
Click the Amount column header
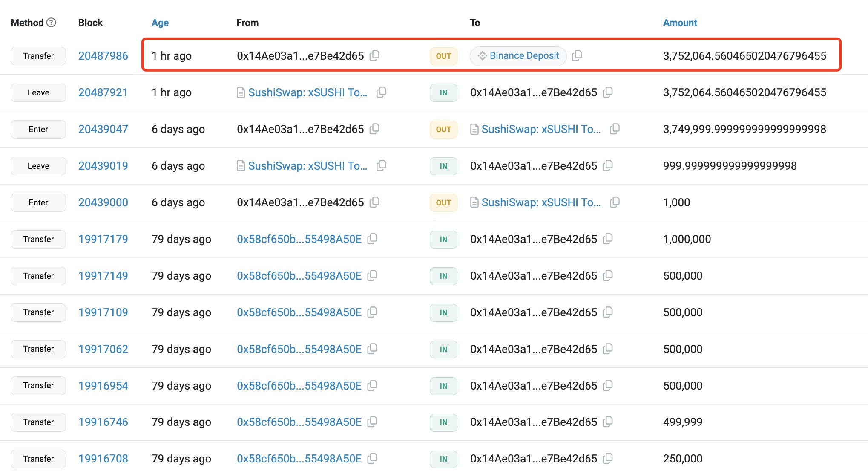point(680,23)
